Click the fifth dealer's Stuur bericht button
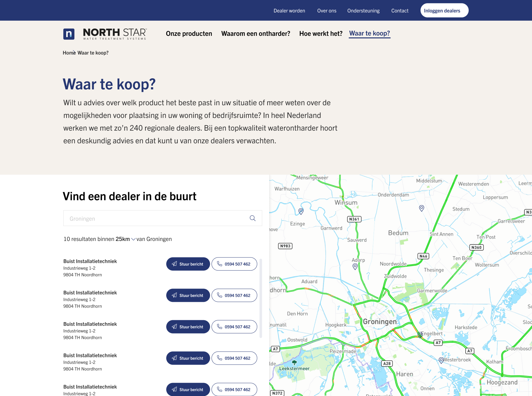 188,390
